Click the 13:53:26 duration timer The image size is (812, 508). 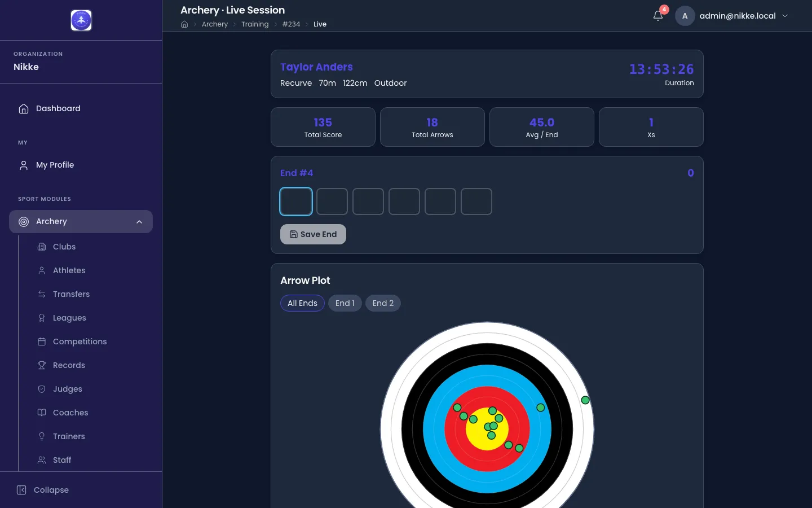[x=661, y=69]
